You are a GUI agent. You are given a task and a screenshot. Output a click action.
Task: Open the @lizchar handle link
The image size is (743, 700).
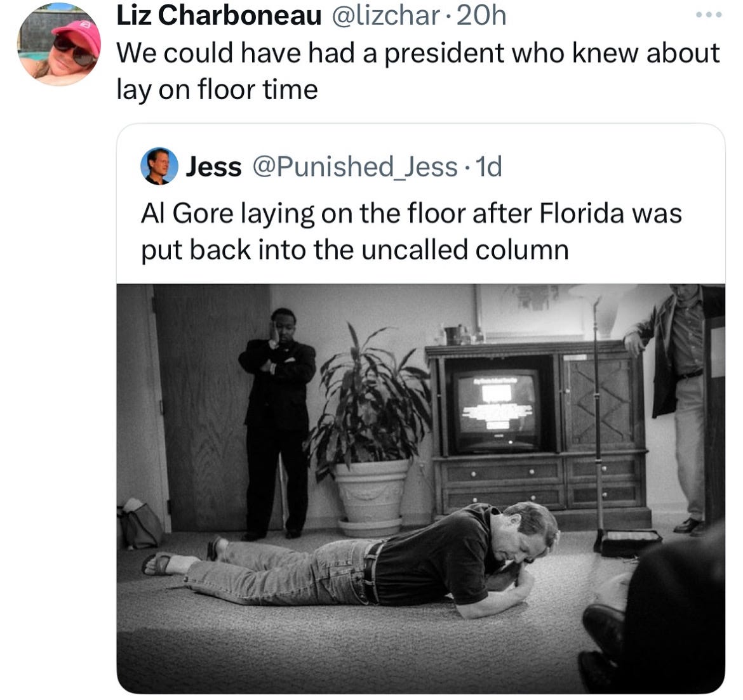coord(385,16)
